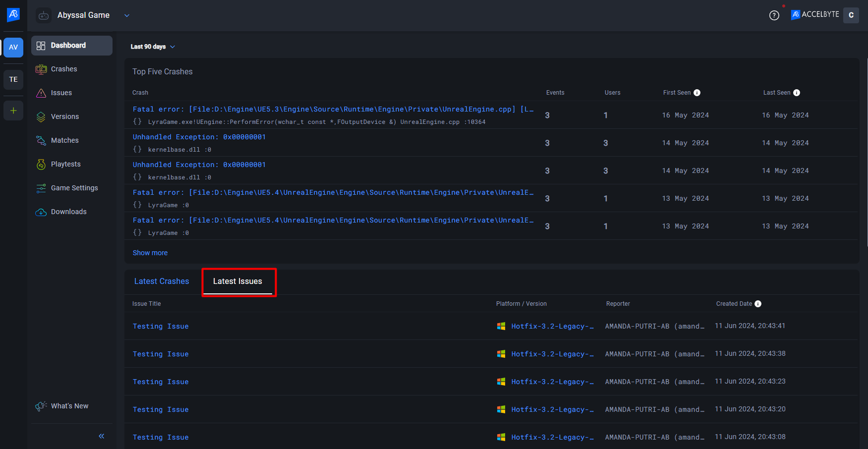This screenshot has width=868, height=449.
Task: Open Testing Issue created at 20:43:38
Action: point(161,354)
